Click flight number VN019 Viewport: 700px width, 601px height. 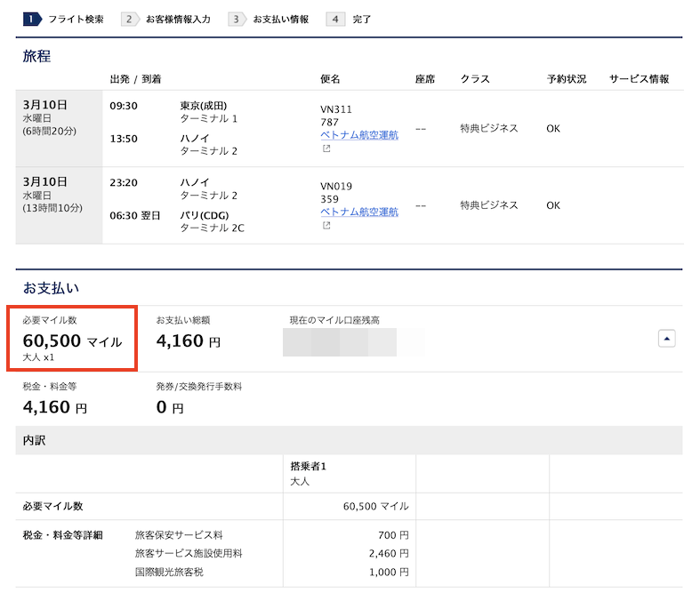[x=336, y=186]
